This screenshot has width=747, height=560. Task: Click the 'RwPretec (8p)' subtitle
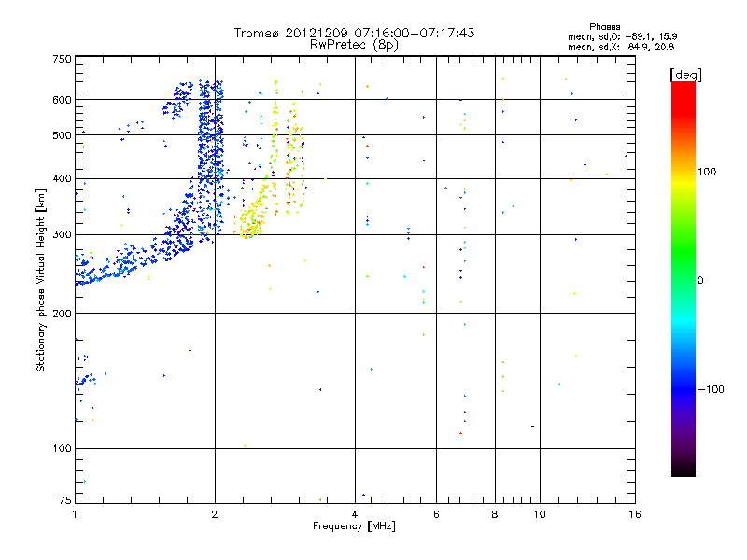point(354,45)
